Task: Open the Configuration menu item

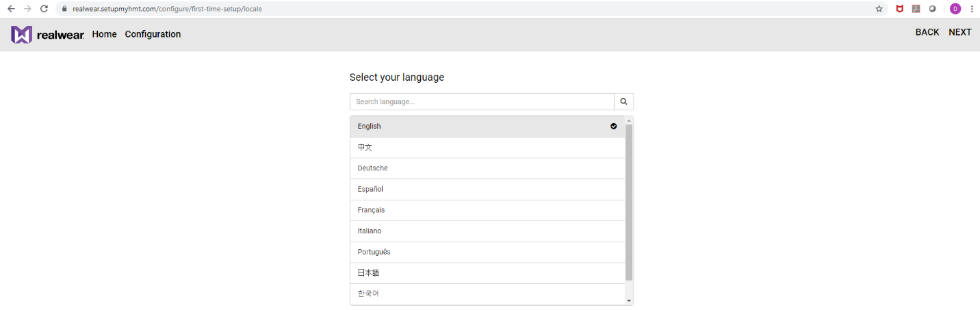Action: point(153,34)
